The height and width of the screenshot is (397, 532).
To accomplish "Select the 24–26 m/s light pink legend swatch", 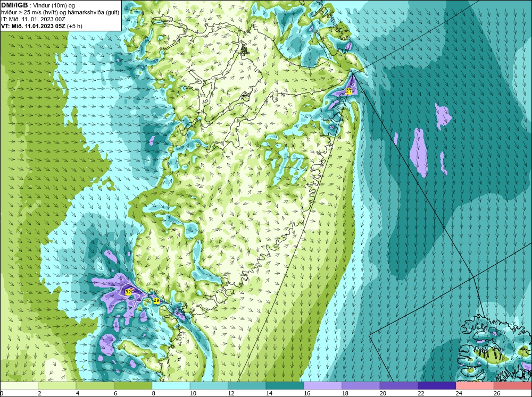I will [x=475, y=386].
